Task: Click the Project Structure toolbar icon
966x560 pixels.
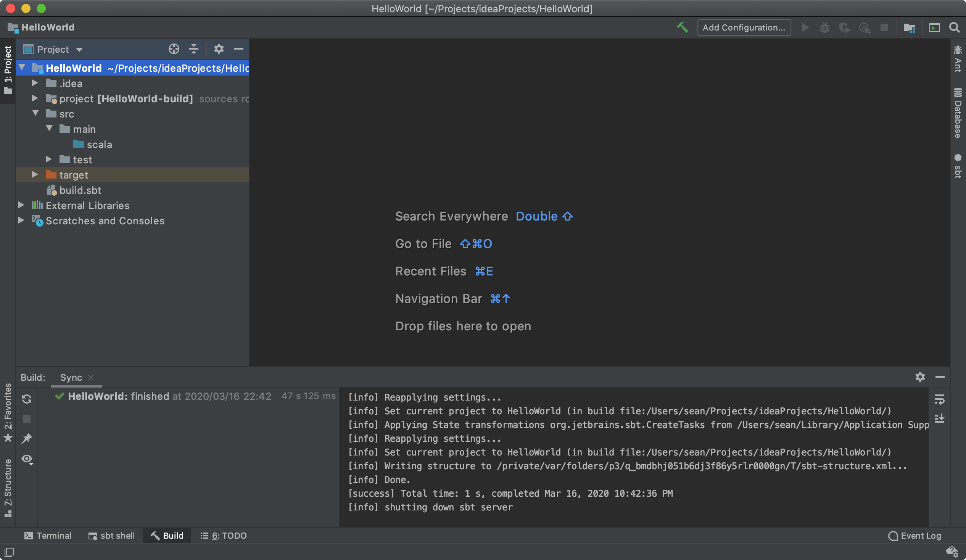Action: click(909, 27)
